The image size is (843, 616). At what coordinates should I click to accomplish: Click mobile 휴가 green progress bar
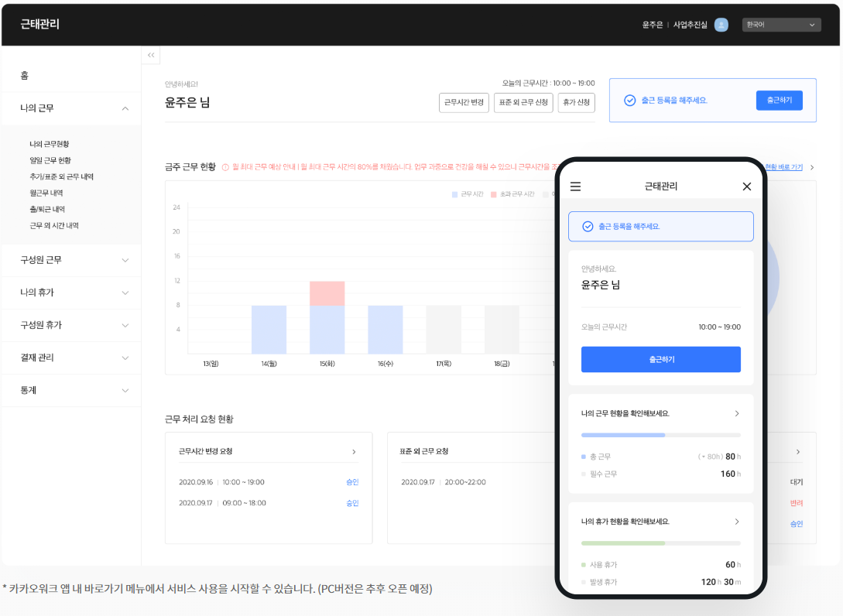pos(661,543)
